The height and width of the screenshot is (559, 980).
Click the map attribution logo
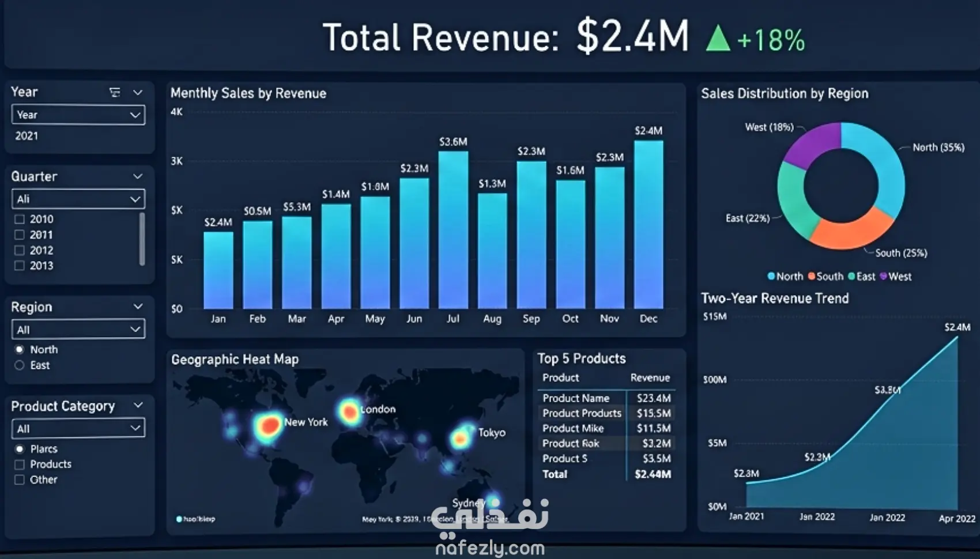point(196,519)
